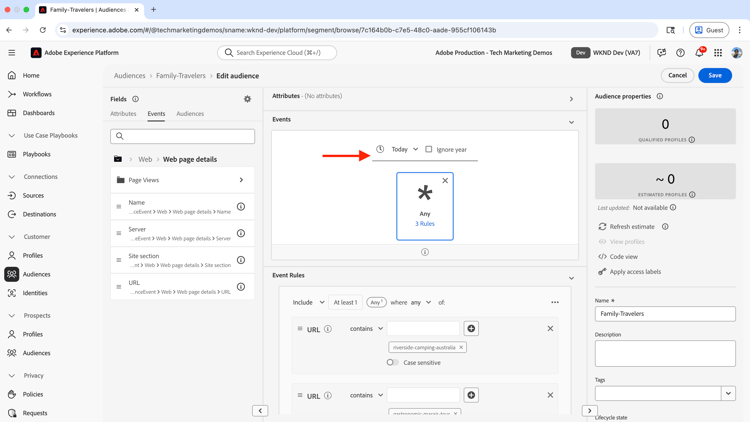This screenshot has width=750, height=422.
Task: Open the notifications bell
Action: pyautogui.click(x=699, y=53)
